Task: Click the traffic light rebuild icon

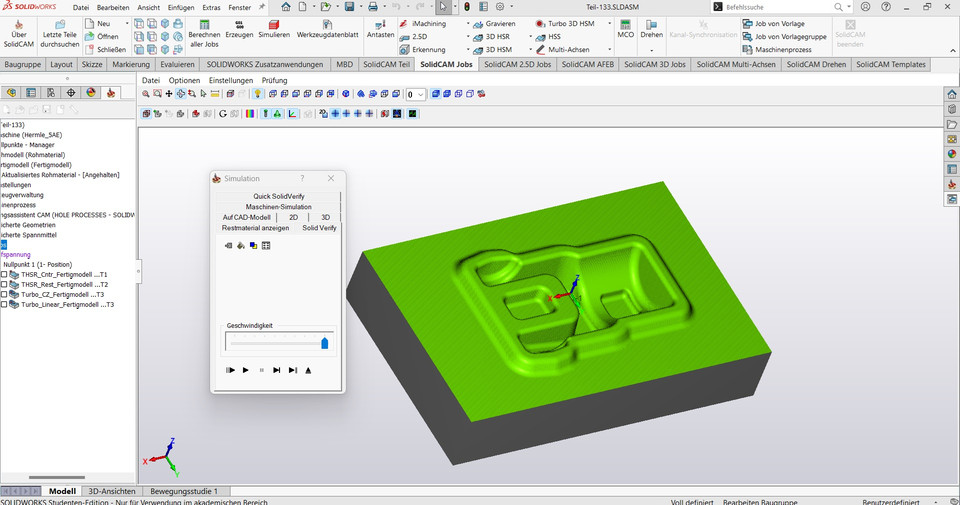Action: (467, 7)
